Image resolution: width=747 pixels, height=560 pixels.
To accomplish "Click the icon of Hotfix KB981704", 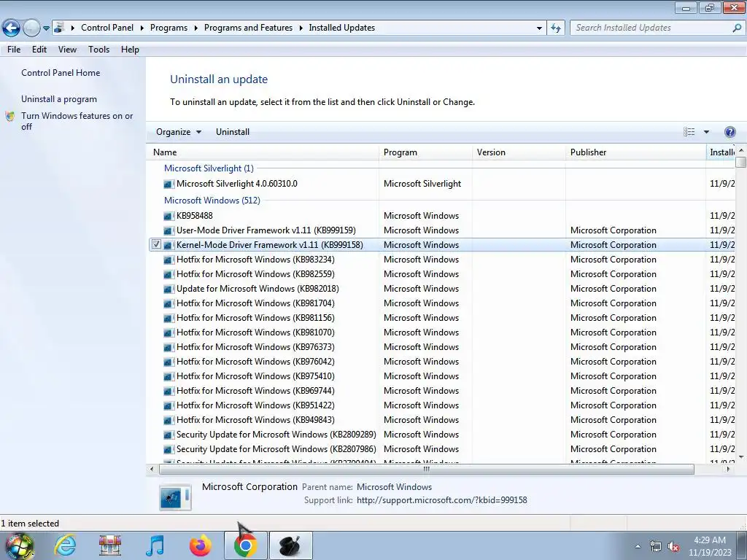I will click(x=169, y=304).
